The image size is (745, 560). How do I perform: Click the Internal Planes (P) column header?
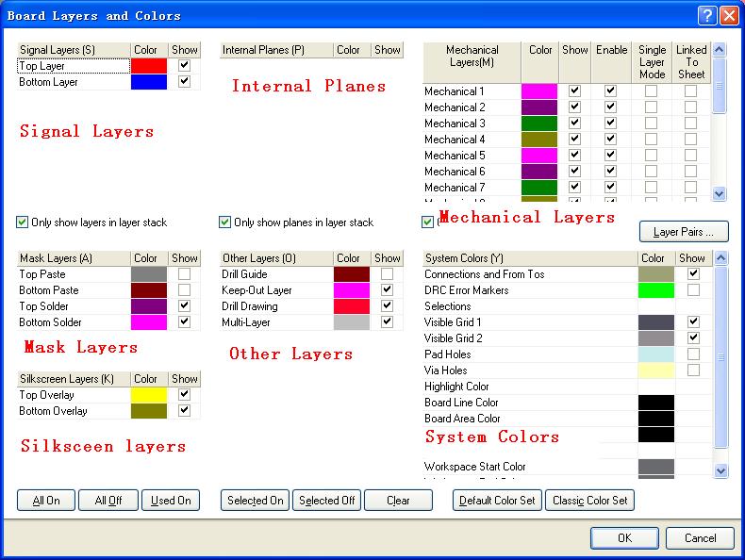pyautogui.click(x=276, y=49)
